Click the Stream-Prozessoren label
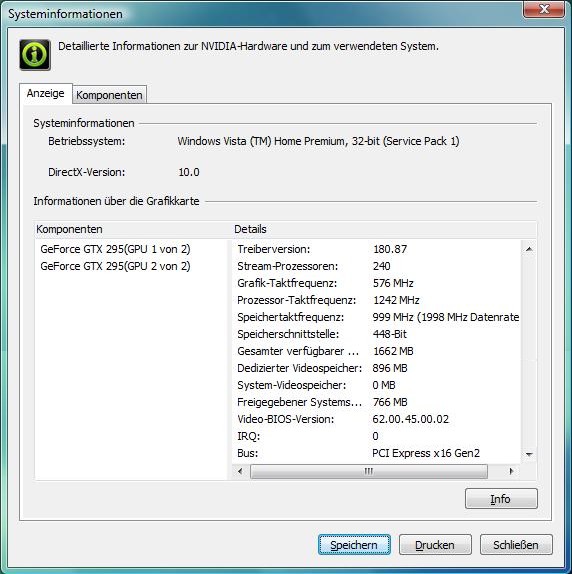Image resolution: width=572 pixels, height=574 pixels. click(x=288, y=266)
